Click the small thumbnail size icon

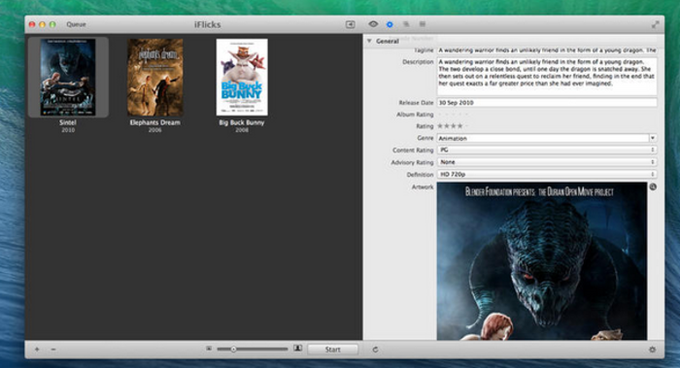click(x=209, y=348)
